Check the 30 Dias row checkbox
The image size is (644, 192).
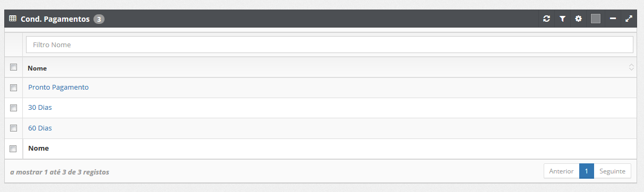pos(14,108)
